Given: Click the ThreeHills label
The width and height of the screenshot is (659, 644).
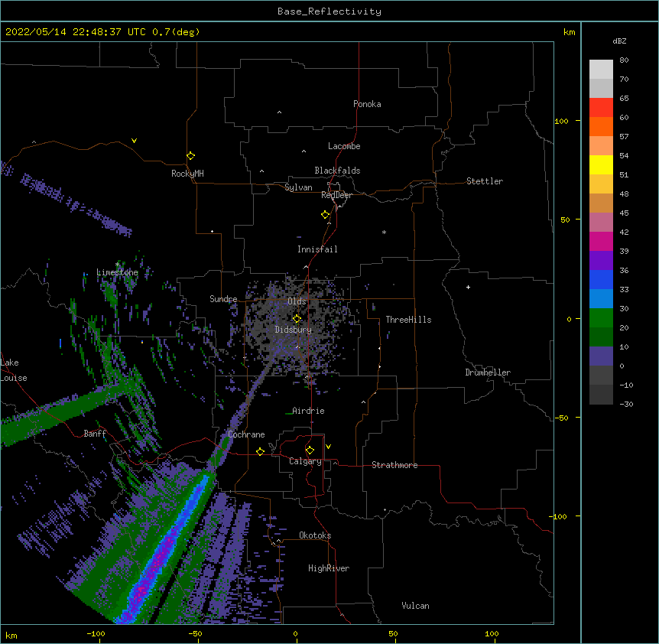Looking at the screenshot, I should [408, 320].
